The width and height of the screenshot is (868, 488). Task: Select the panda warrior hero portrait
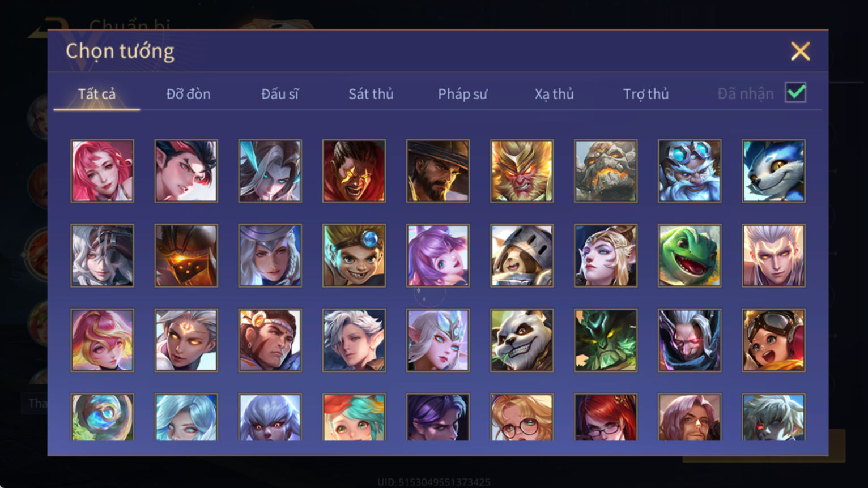(x=522, y=340)
